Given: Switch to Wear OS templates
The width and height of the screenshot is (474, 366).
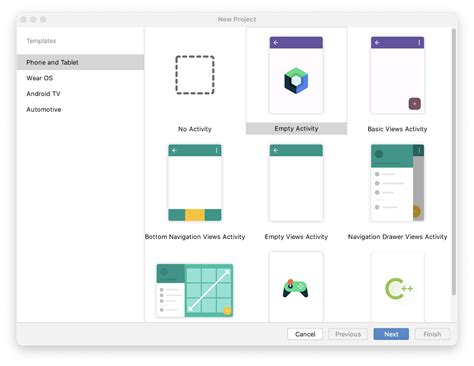Looking at the screenshot, I should click(80, 78).
